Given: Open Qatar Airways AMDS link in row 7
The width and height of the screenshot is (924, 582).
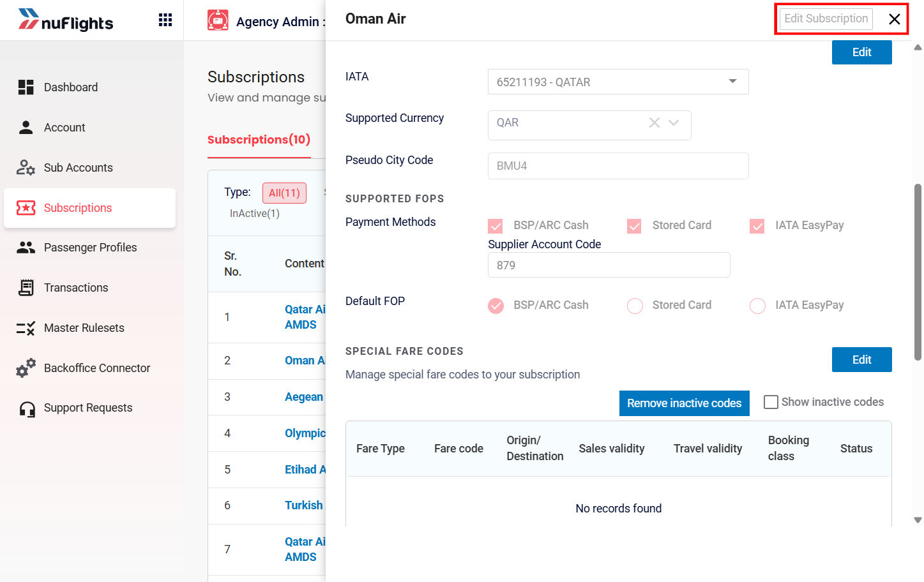Looking at the screenshot, I should tap(305, 549).
